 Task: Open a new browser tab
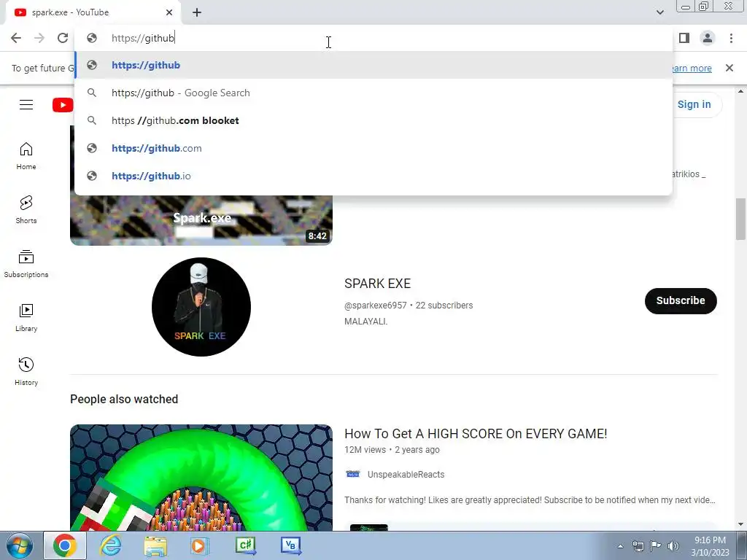[x=197, y=12]
